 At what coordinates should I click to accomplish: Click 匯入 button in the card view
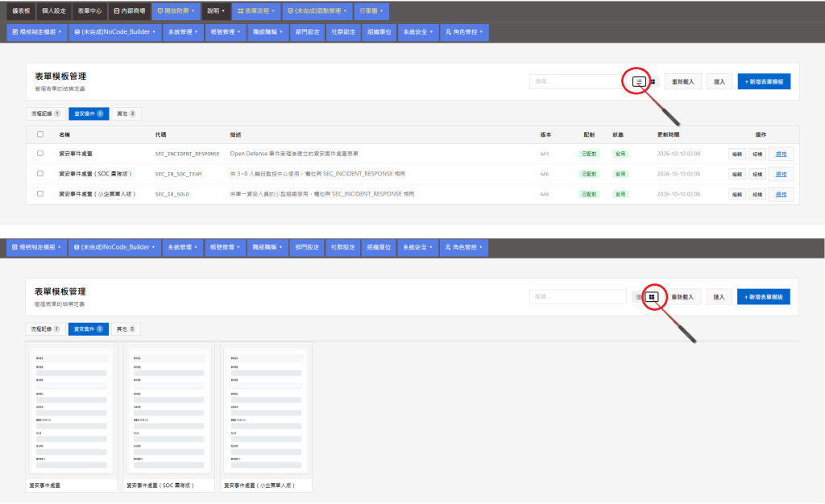719,297
